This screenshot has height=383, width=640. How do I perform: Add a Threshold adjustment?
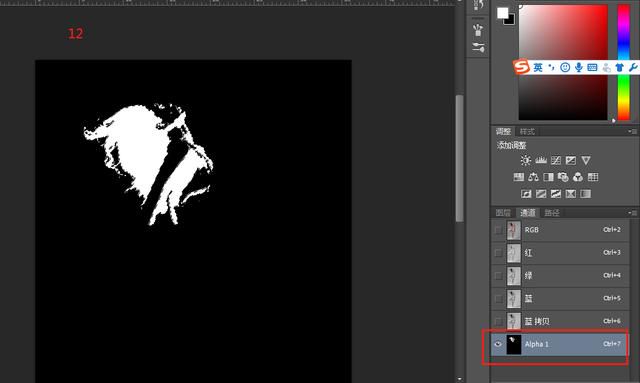click(556, 194)
